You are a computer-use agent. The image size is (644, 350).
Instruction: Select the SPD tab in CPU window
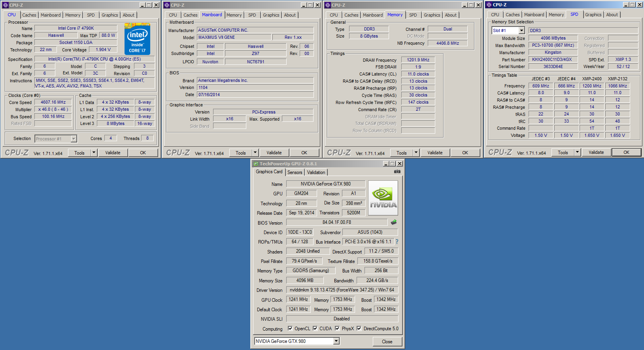point(91,15)
